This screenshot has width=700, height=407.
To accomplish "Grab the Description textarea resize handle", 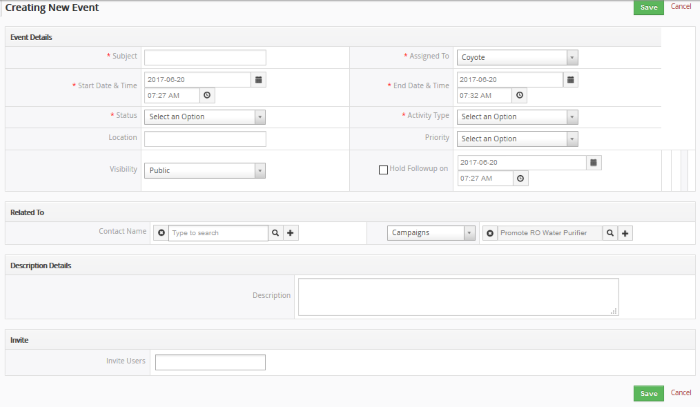I will coord(614,311).
